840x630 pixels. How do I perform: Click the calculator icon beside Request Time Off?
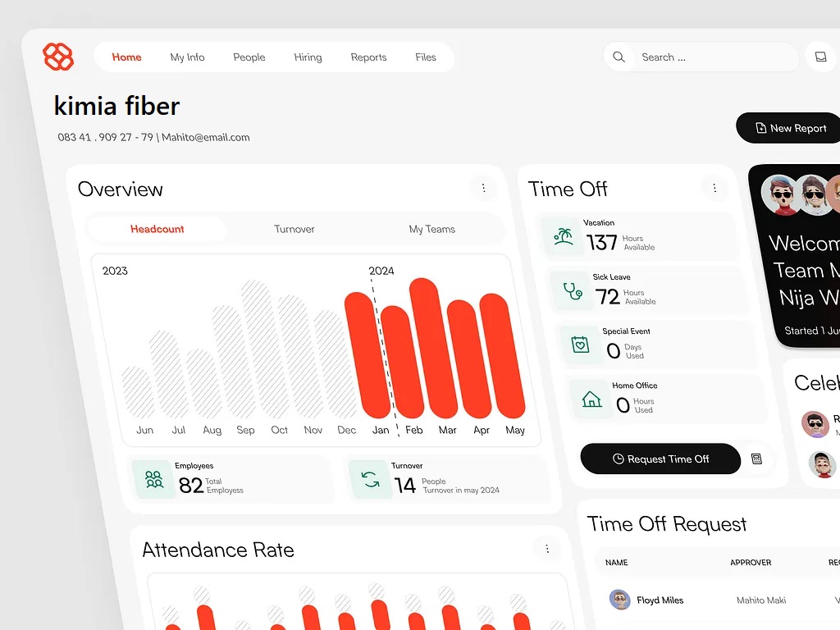[756, 459]
